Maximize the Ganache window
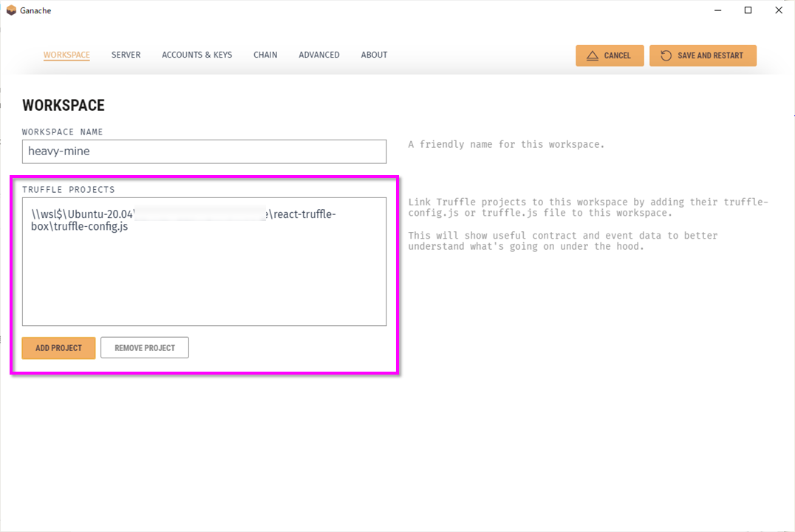The image size is (795, 532). [x=748, y=10]
